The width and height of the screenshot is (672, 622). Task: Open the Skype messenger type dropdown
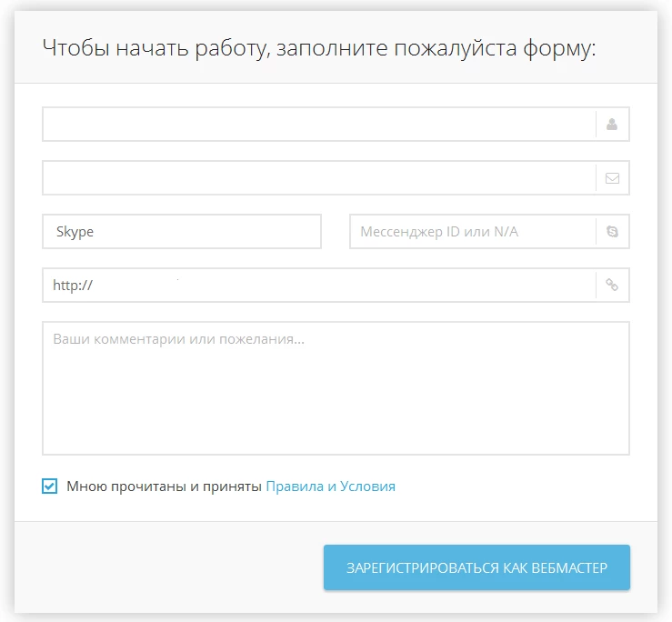pos(182,232)
